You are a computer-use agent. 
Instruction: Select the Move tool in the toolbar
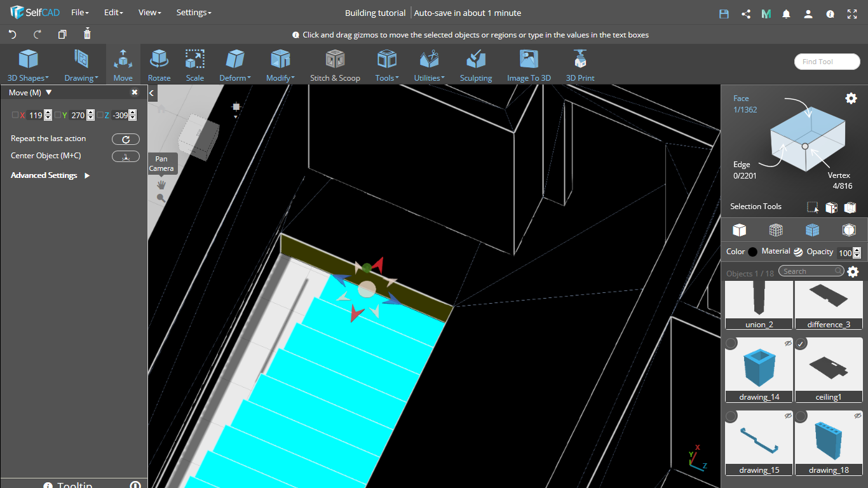(x=123, y=65)
